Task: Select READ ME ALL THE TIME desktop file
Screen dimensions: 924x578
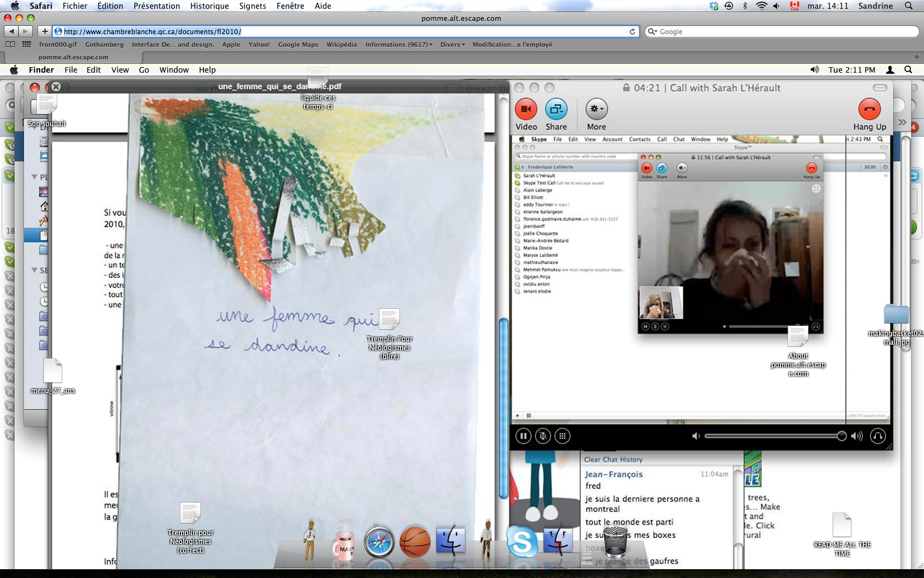Action: [842, 534]
